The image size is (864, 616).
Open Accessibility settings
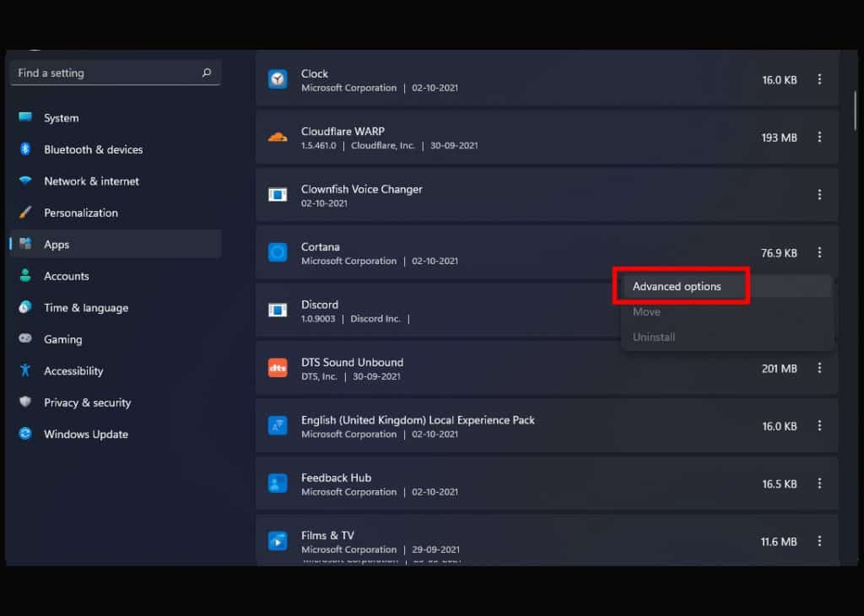pos(116,370)
